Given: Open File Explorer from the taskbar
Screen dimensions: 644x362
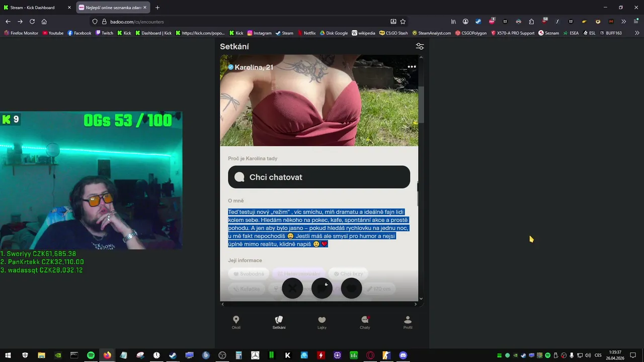Looking at the screenshot, I should 41,355.
